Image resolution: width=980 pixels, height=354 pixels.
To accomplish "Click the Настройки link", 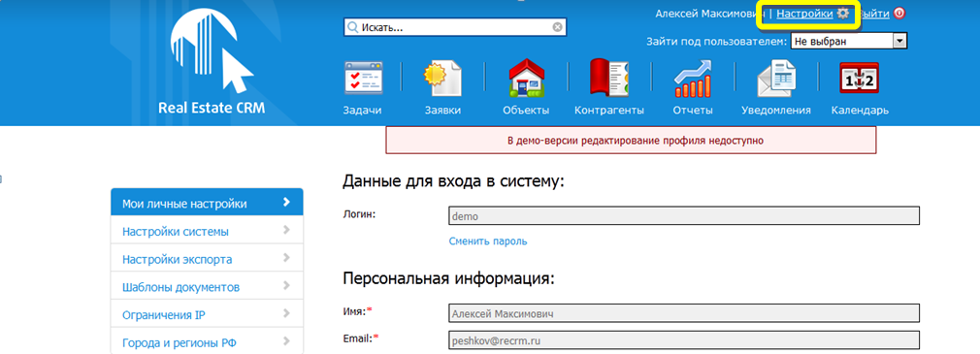I will coord(804,14).
